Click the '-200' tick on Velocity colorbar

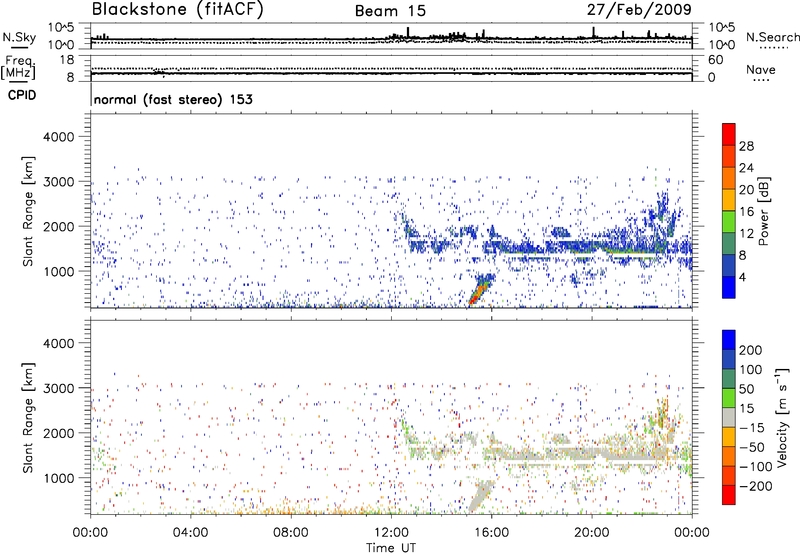click(x=756, y=486)
